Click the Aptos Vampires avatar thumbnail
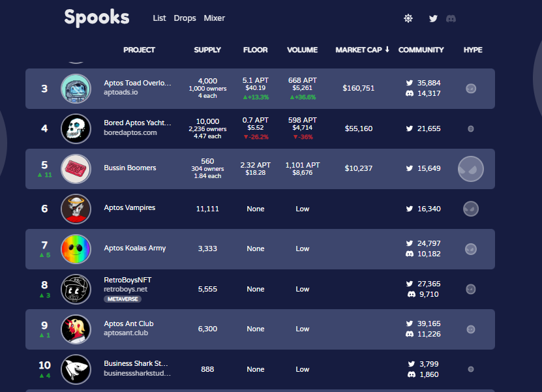This screenshot has width=542, height=392. tap(76, 209)
